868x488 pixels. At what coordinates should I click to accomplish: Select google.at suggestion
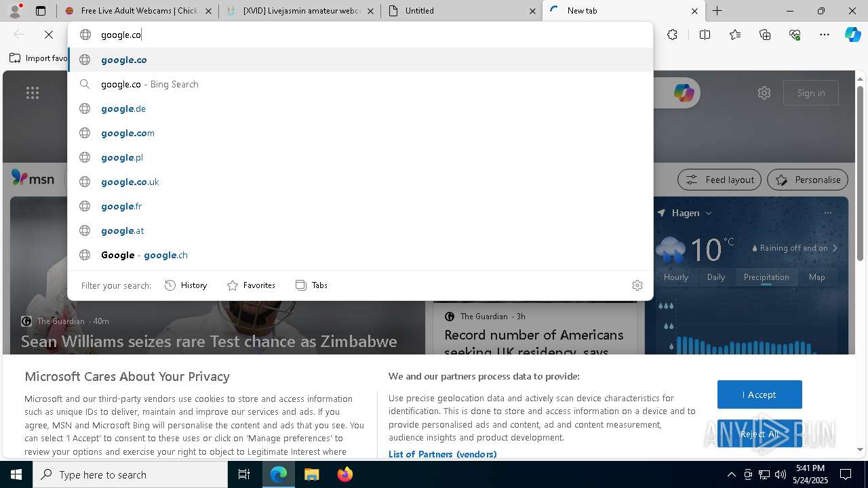[361, 230]
